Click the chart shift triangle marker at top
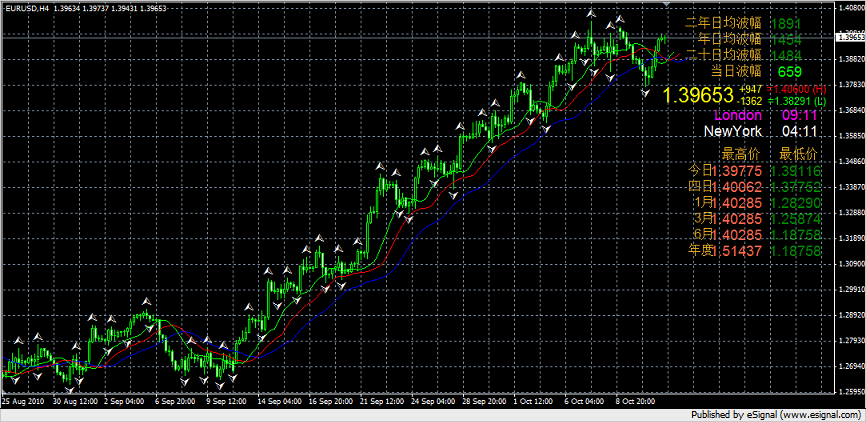The image size is (866, 422). point(667,4)
